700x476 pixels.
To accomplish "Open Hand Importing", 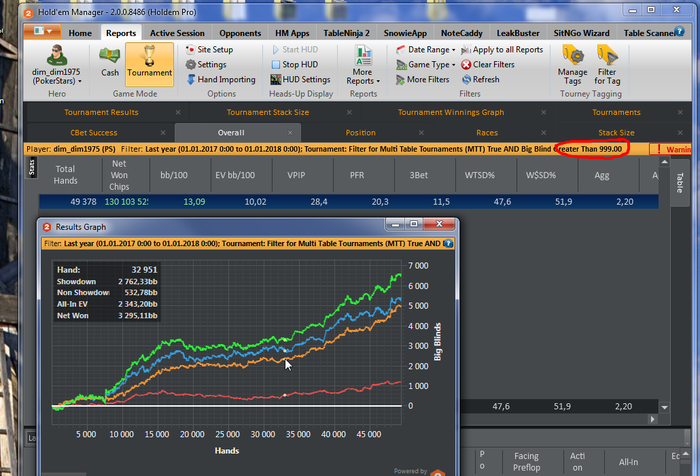I will coord(221,79).
